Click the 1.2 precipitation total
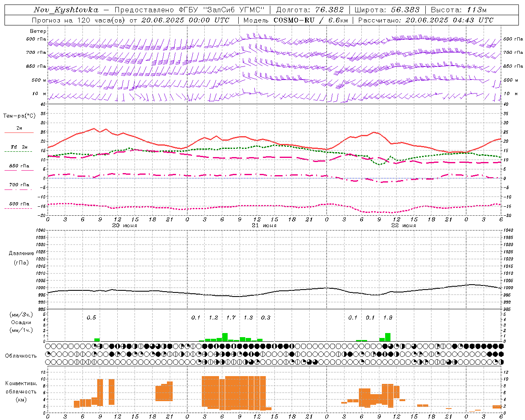525x420 pixels. (213, 317)
